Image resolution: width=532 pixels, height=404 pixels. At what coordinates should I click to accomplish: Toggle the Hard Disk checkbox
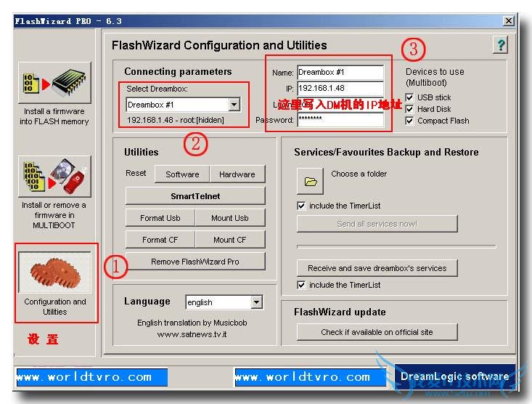(409, 109)
